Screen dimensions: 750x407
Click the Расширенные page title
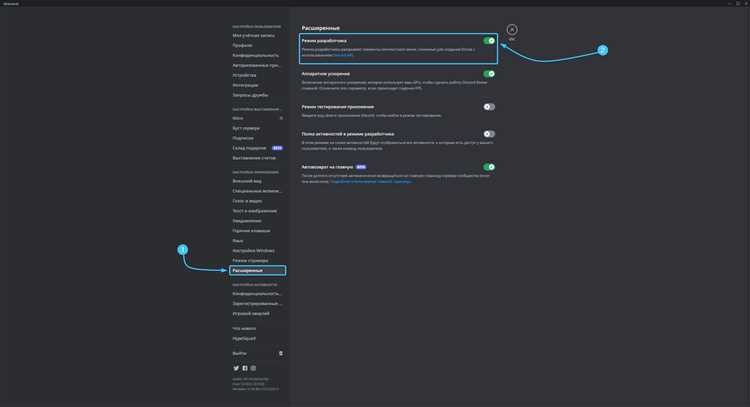[x=320, y=28]
